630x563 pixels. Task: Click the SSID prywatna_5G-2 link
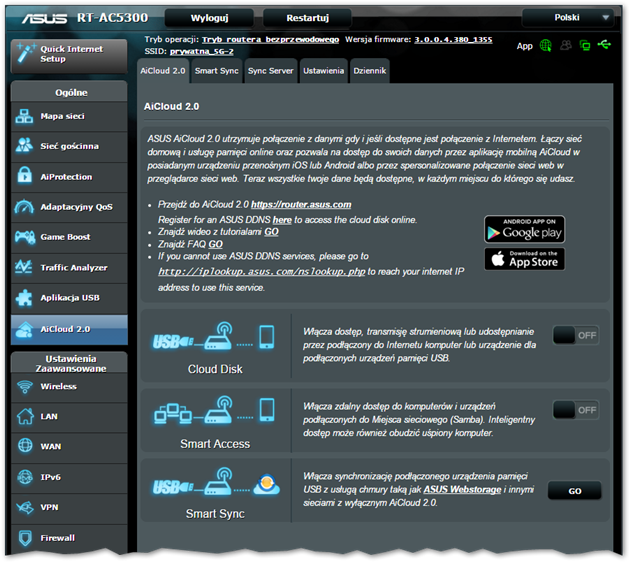coord(202,51)
